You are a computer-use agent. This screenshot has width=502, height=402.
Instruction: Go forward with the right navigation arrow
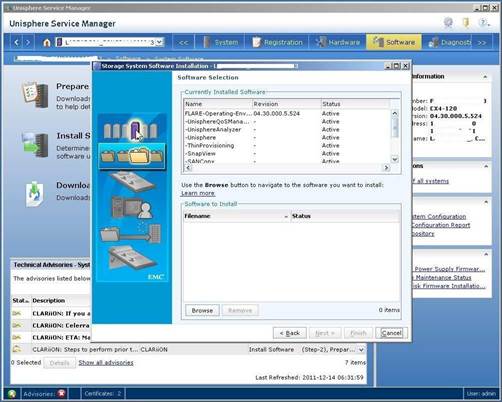[x=28, y=42]
